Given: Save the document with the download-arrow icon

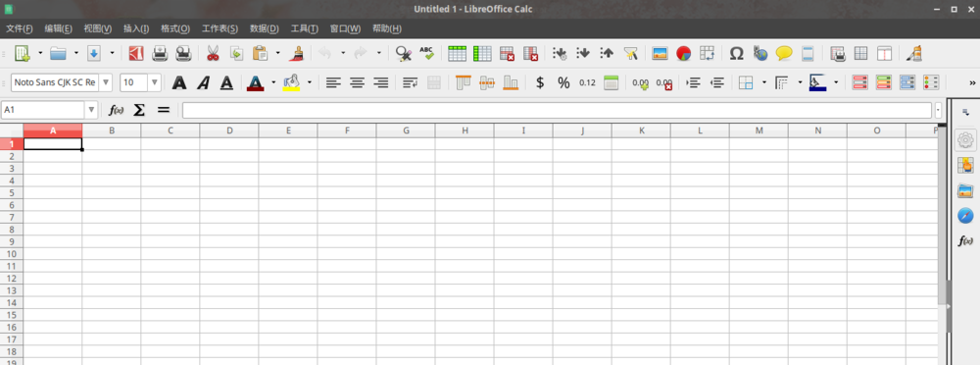Looking at the screenshot, I should coord(94,54).
